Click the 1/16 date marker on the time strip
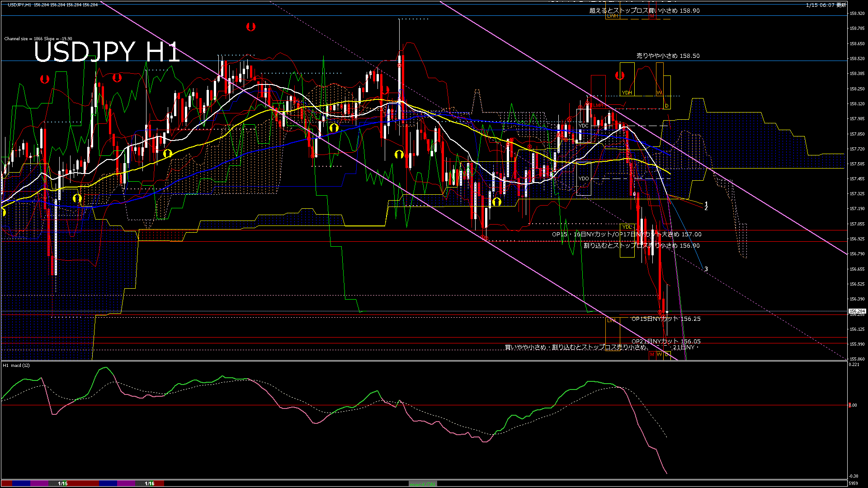The height and width of the screenshot is (488, 868). click(x=150, y=483)
